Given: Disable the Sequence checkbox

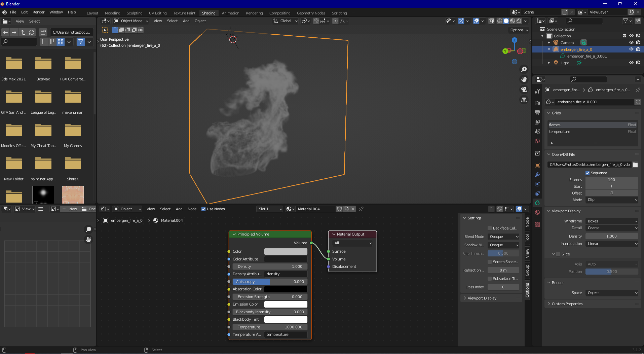Looking at the screenshot, I should tap(588, 173).
